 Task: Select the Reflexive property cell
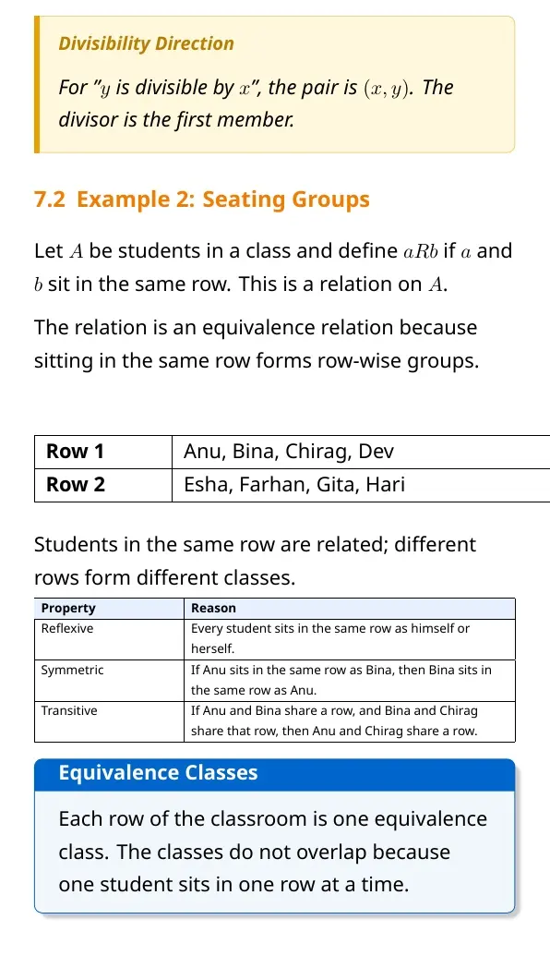coord(109,639)
